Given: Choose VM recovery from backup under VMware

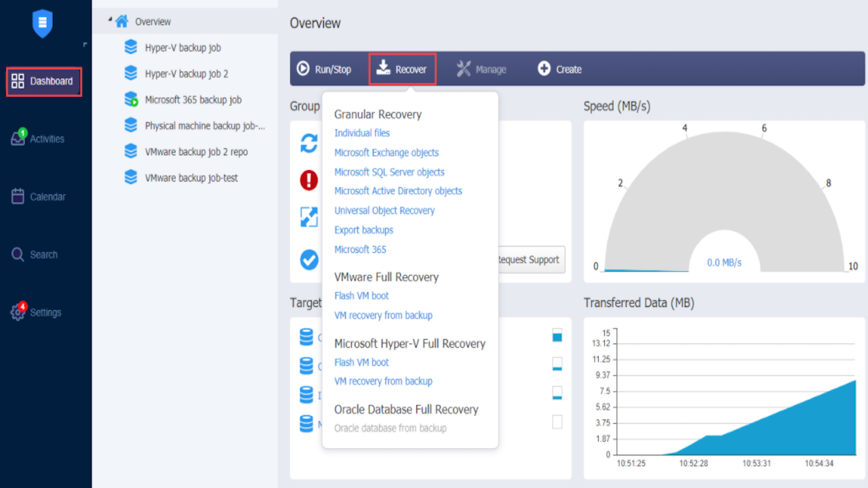Looking at the screenshot, I should [x=383, y=316].
